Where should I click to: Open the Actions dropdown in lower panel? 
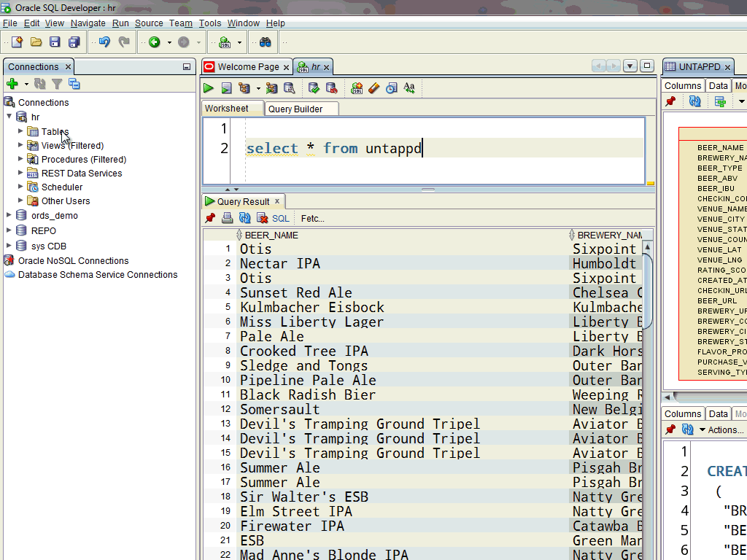point(721,430)
